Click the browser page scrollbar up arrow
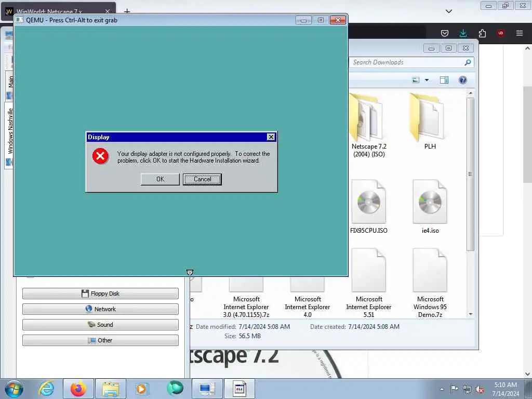Image resolution: width=532 pixels, height=399 pixels. 527,48
